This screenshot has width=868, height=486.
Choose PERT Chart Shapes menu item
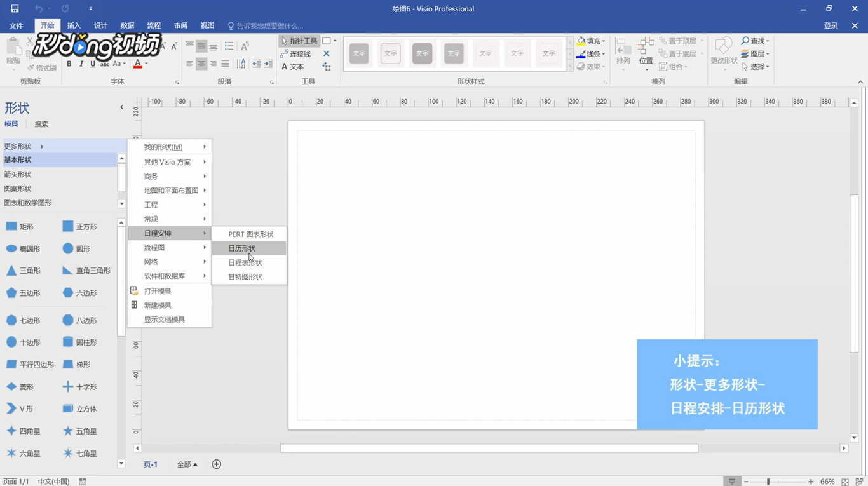coord(249,234)
